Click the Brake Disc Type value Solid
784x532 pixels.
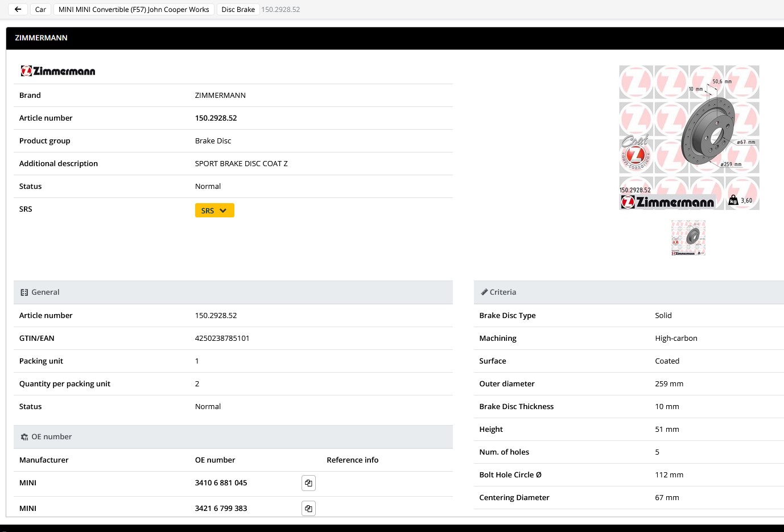(663, 315)
